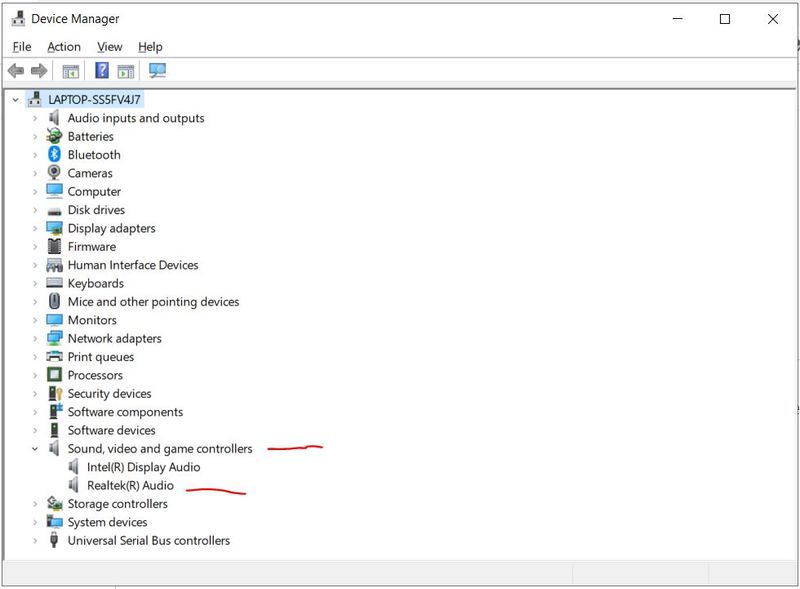The height and width of the screenshot is (589, 800).
Task: Select LAPTOP-SS5FV4J7 computer name
Action: tap(94, 100)
